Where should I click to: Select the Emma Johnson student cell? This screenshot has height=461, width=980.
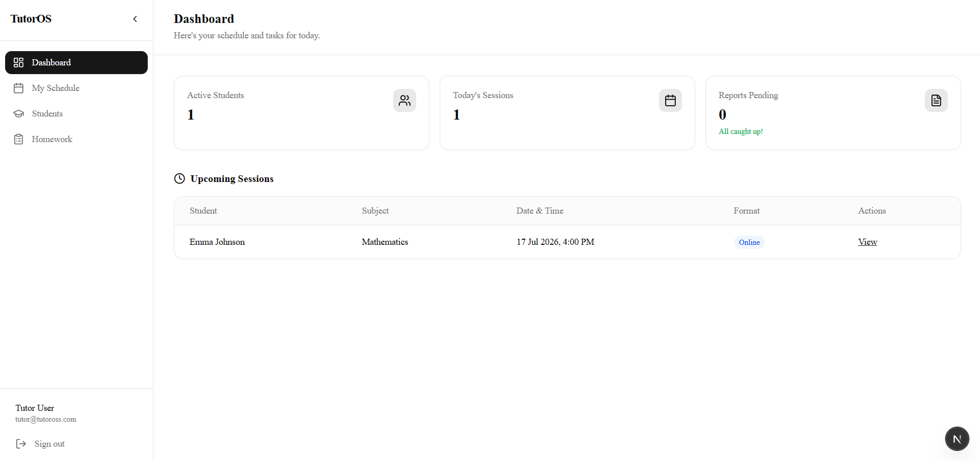(x=217, y=242)
